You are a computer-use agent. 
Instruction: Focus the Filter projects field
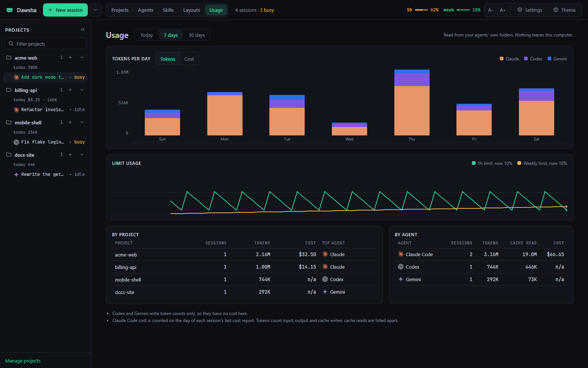(x=45, y=43)
